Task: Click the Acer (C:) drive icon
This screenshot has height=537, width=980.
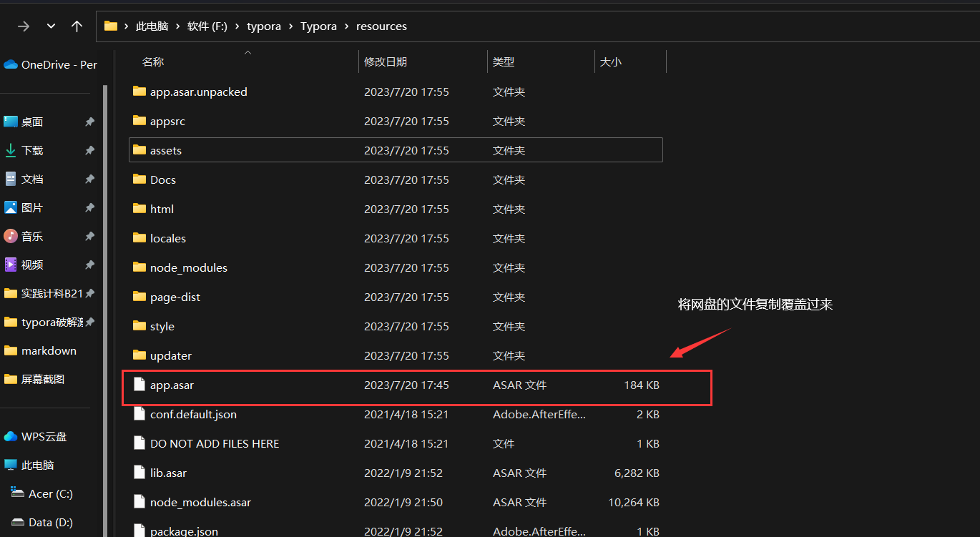Action: (x=19, y=493)
